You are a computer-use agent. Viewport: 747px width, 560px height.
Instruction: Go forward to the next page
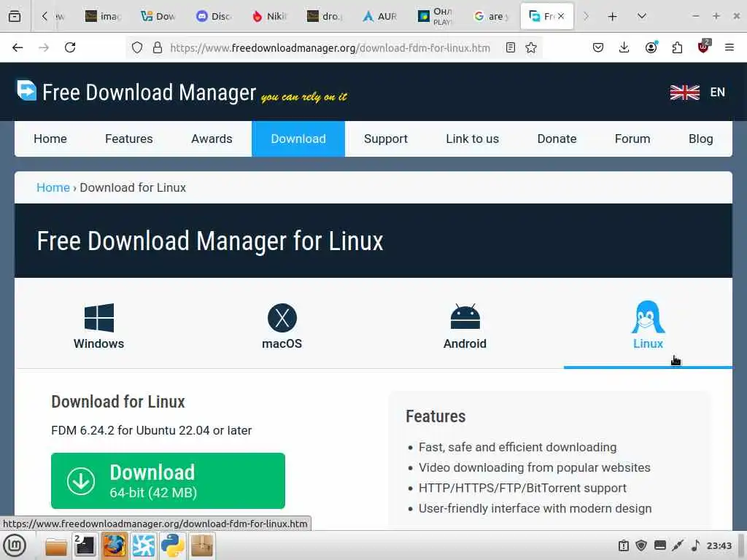pyautogui.click(x=44, y=47)
